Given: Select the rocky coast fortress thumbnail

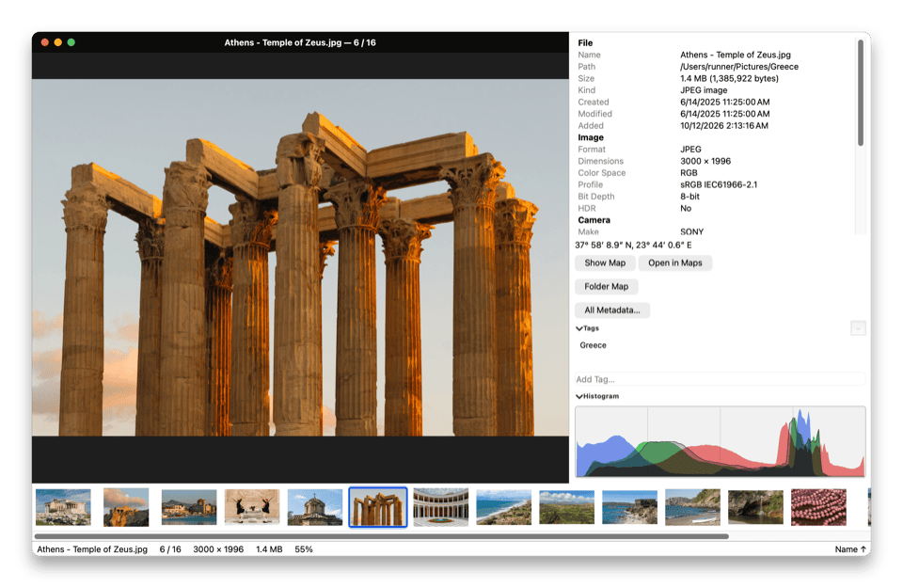Looking at the screenshot, I should click(x=629, y=507).
